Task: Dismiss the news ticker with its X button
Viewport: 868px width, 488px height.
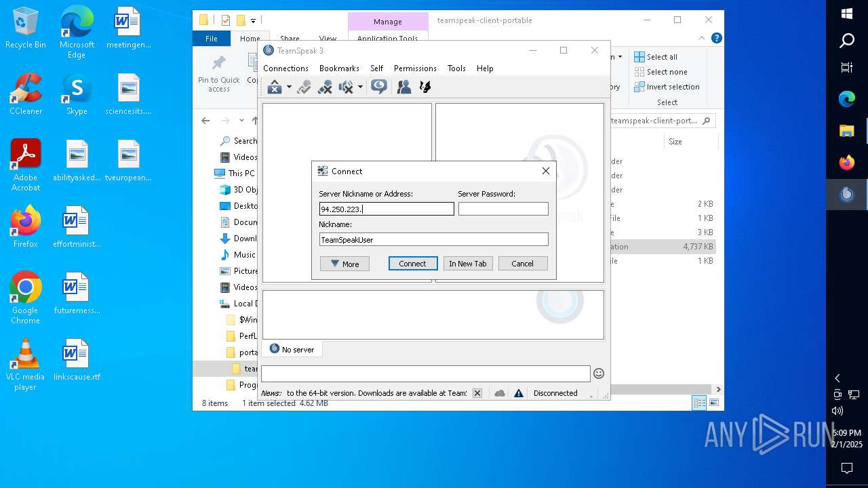Action: click(477, 393)
